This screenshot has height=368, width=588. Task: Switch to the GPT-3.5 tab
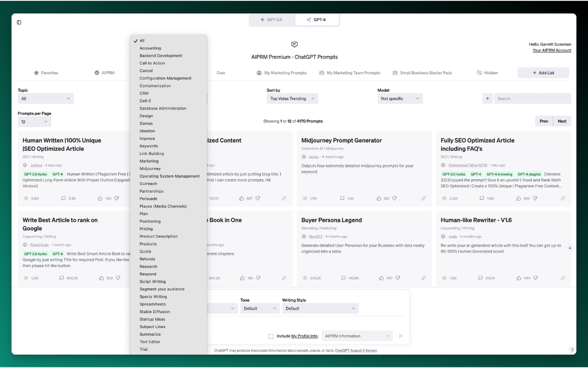click(x=271, y=19)
